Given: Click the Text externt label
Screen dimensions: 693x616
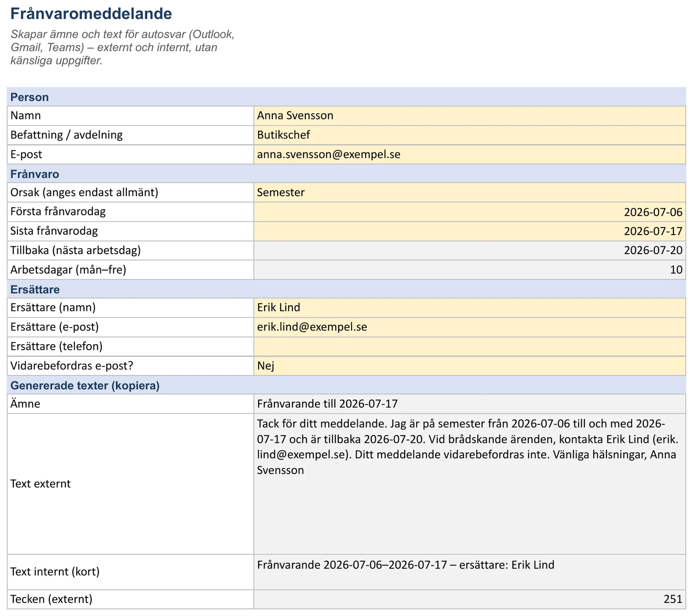Looking at the screenshot, I should coord(40,484).
